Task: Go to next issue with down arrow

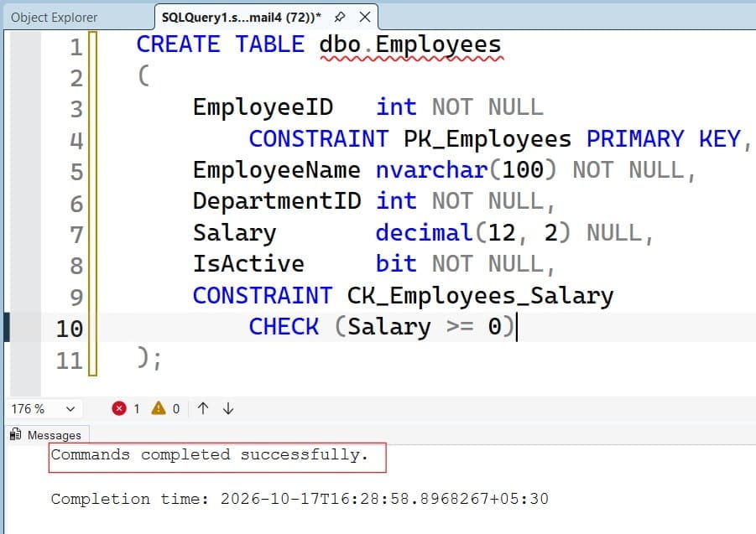Action: point(228,408)
